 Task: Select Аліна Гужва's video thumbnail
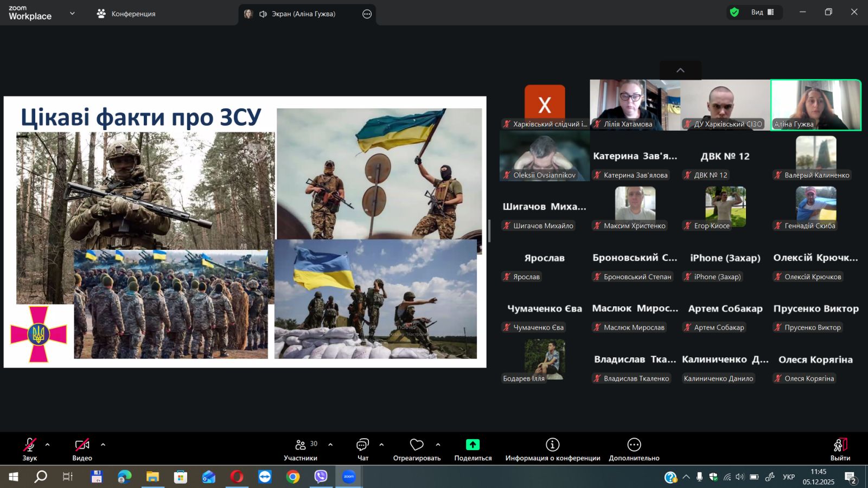[x=815, y=105]
